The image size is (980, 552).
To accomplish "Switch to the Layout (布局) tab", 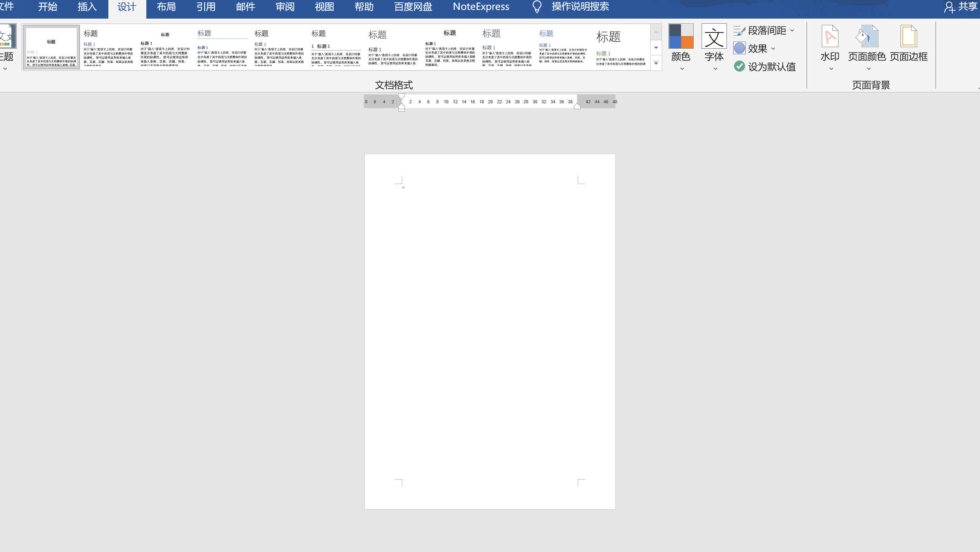I will coord(166,7).
